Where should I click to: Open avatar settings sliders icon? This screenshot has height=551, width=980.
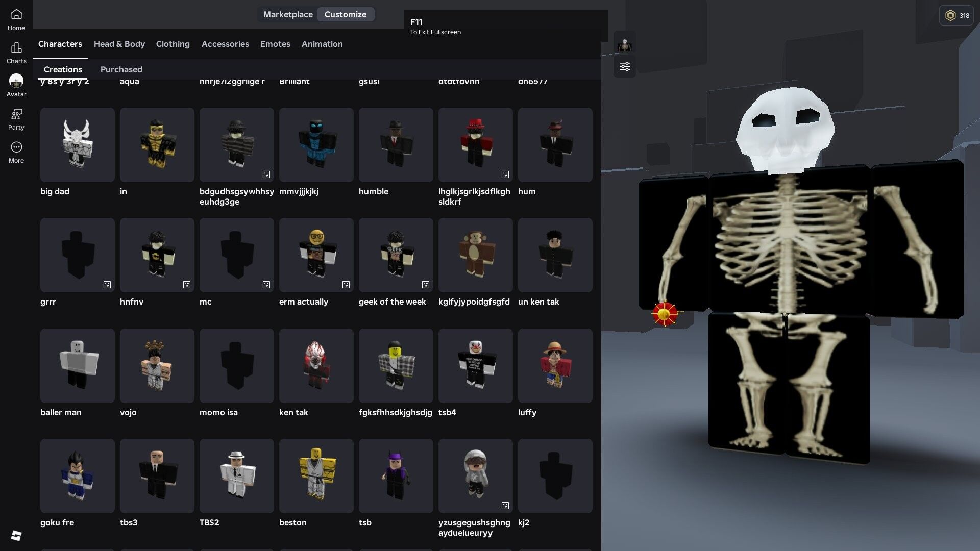pos(625,67)
